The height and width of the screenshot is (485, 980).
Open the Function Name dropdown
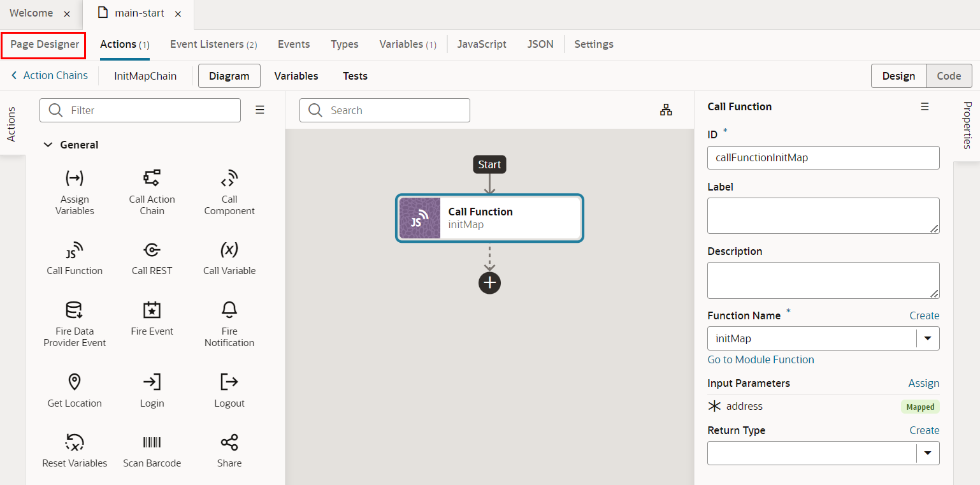click(927, 338)
